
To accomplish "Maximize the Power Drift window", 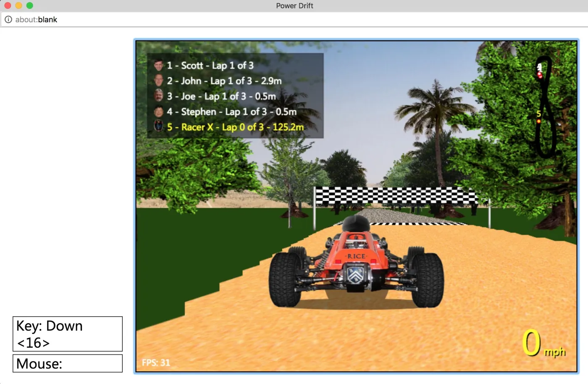I will tap(29, 5).
